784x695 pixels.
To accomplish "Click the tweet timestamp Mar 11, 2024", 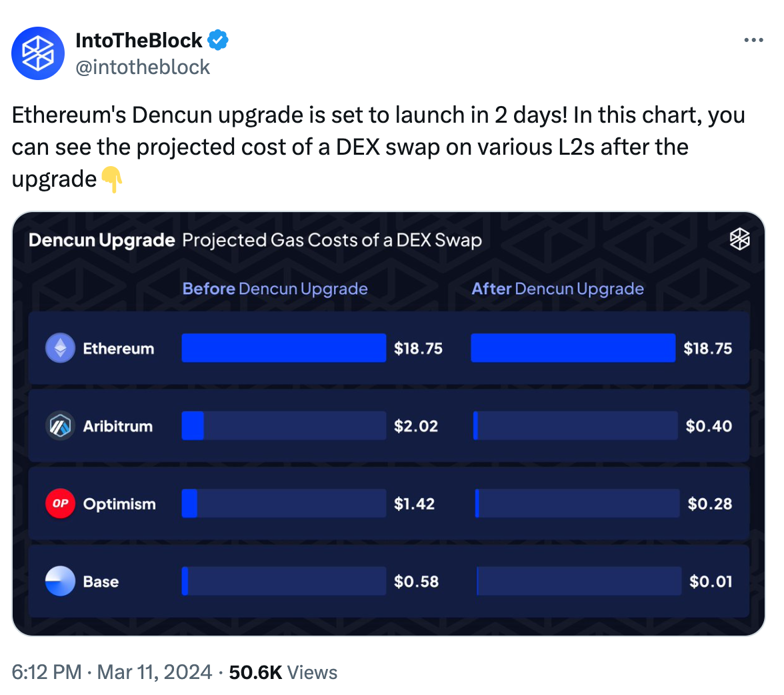I will point(154,672).
